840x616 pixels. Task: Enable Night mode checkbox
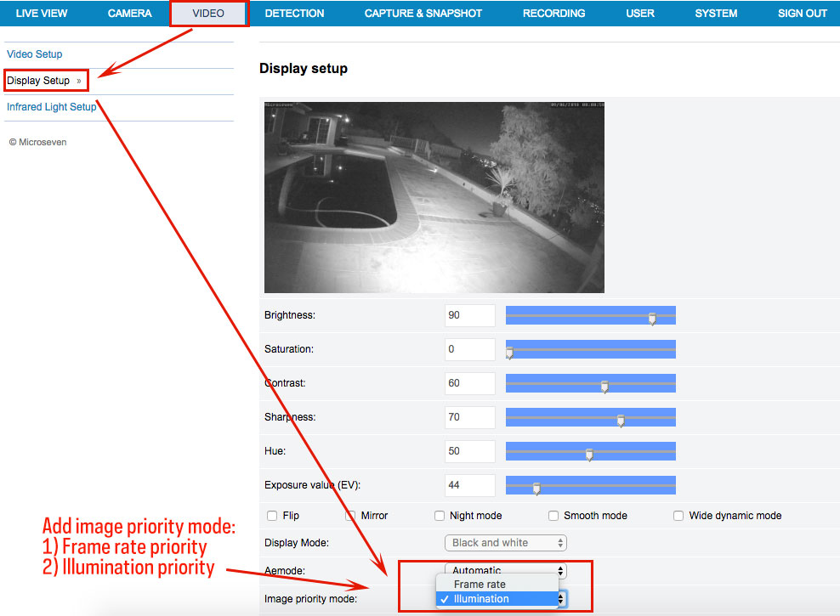(x=440, y=516)
